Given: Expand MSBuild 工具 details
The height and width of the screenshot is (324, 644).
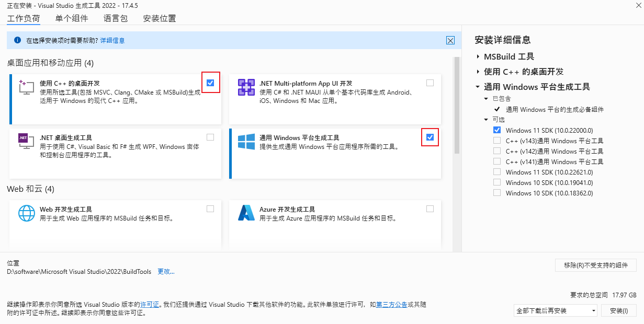Looking at the screenshot, I should 478,56.
